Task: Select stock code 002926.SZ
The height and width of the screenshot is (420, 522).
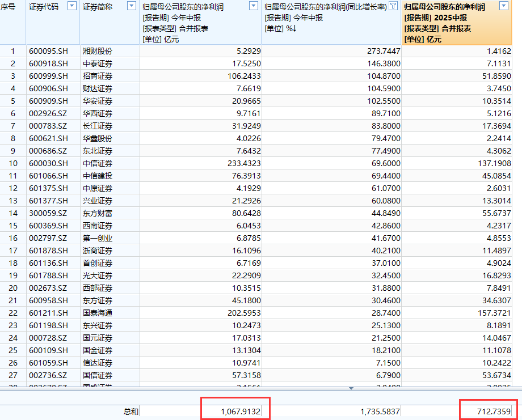Action: point(48,113)
